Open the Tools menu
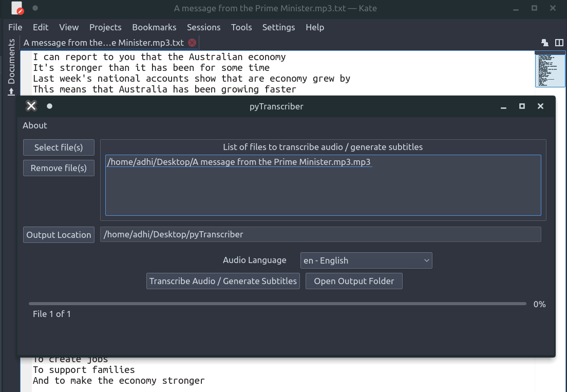Viewport: 567px width, 392px height. pos(241,27)
